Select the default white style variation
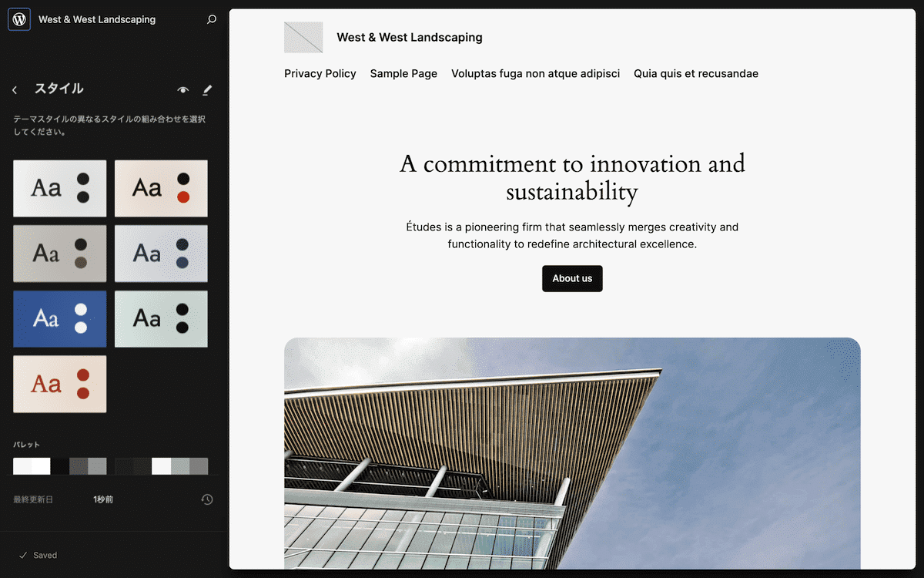 pyautogui.click(x=60, y=188)
